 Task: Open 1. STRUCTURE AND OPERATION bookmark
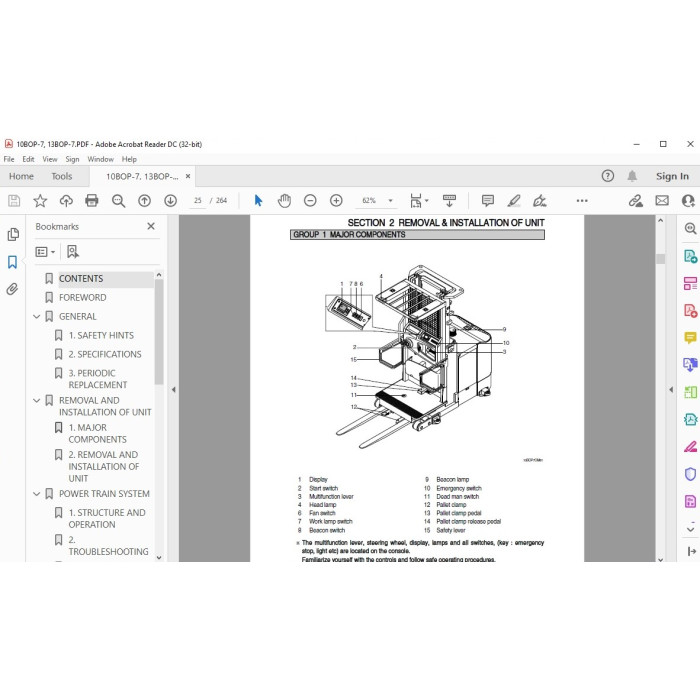107,519
